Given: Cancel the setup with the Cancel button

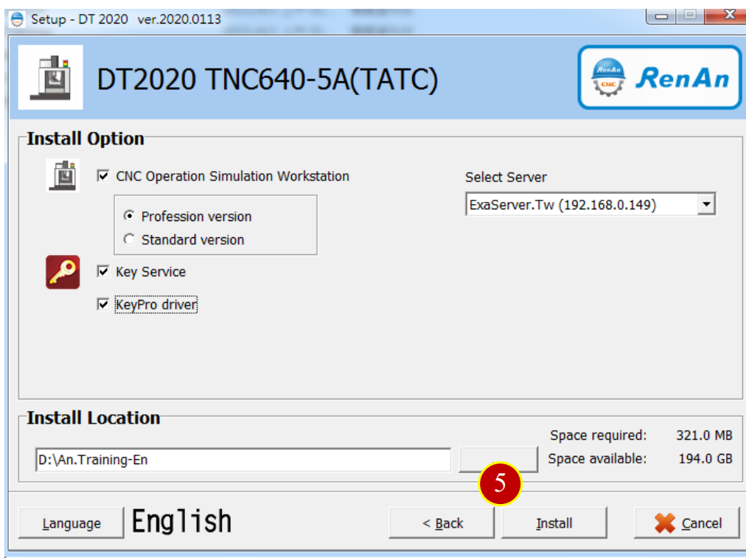Looking at the screenshot, I should [x=687, y=523].
